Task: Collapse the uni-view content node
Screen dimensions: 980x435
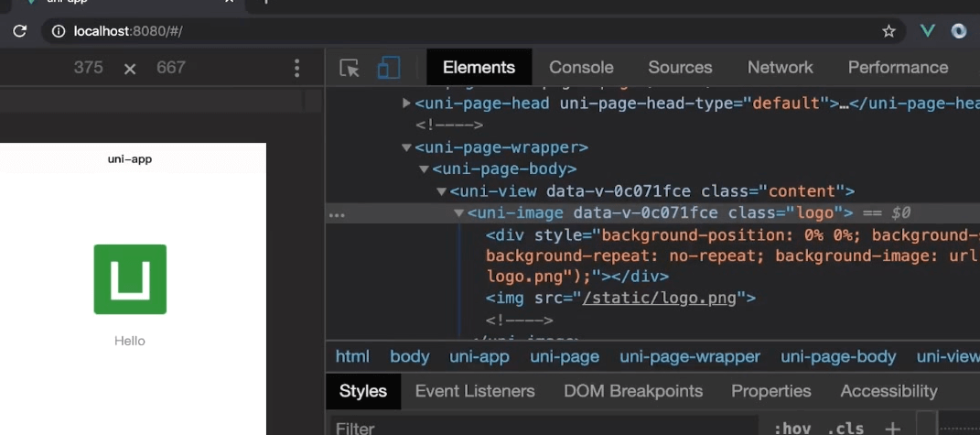Action: (442, 191)
